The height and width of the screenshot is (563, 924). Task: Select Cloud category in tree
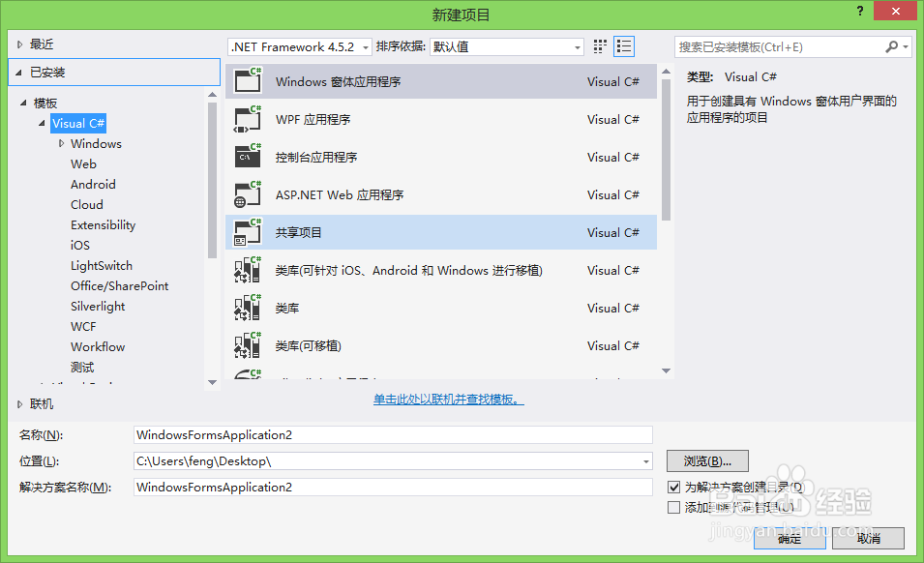coord(87,204)
